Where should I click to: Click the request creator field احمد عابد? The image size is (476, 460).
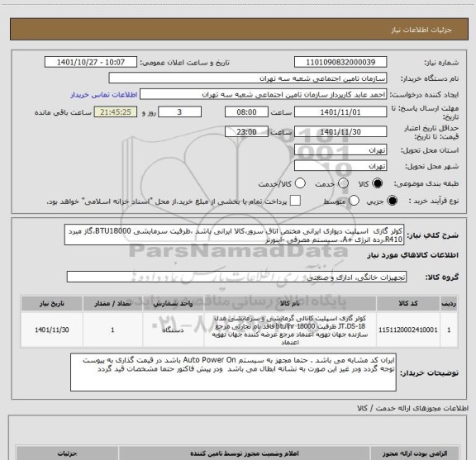(x=263, y=94)
